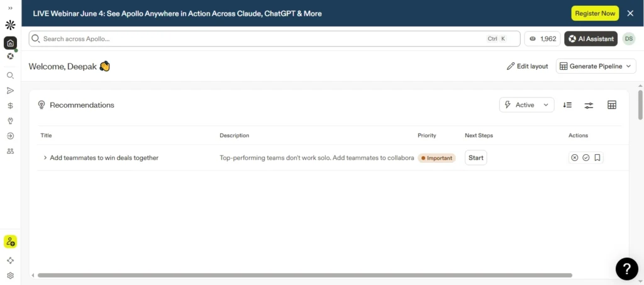Open help with question mark button

point(627,269)
